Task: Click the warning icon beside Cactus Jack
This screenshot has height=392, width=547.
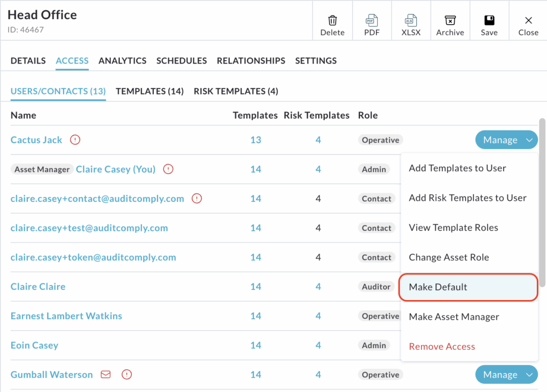Action: pos(75,140)
